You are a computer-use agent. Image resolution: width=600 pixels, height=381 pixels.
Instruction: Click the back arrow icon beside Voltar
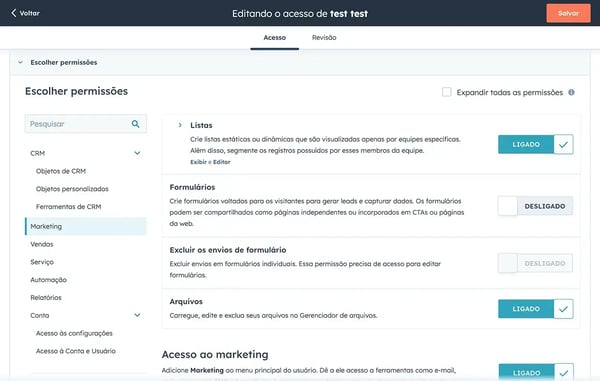14,13
